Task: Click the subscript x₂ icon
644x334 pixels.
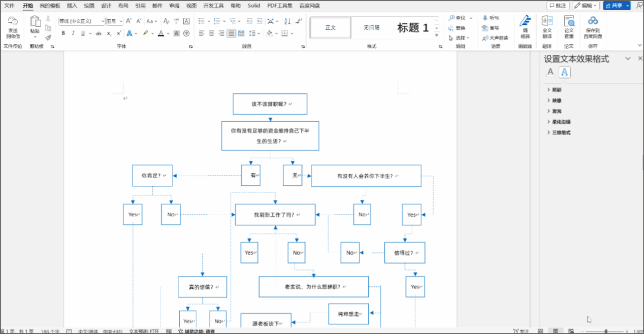Action: click(109, 33)
